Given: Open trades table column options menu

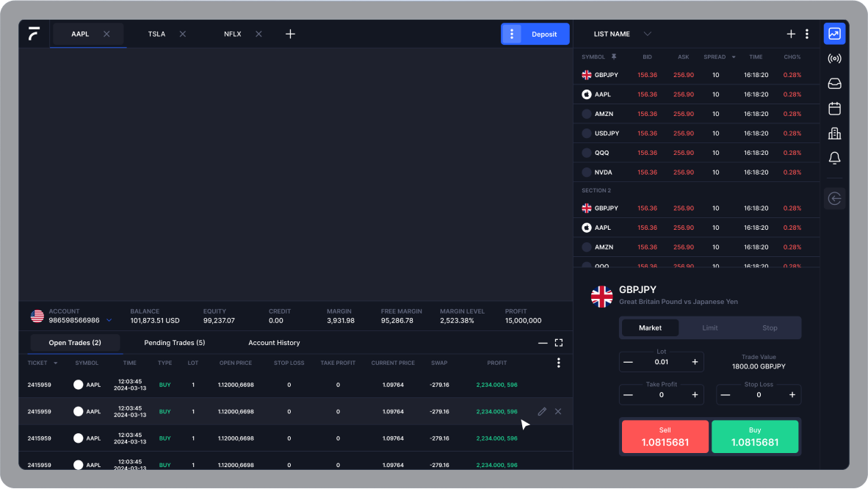Looking at the screenshot, I should pyautogui.click(x=559, y=363).
